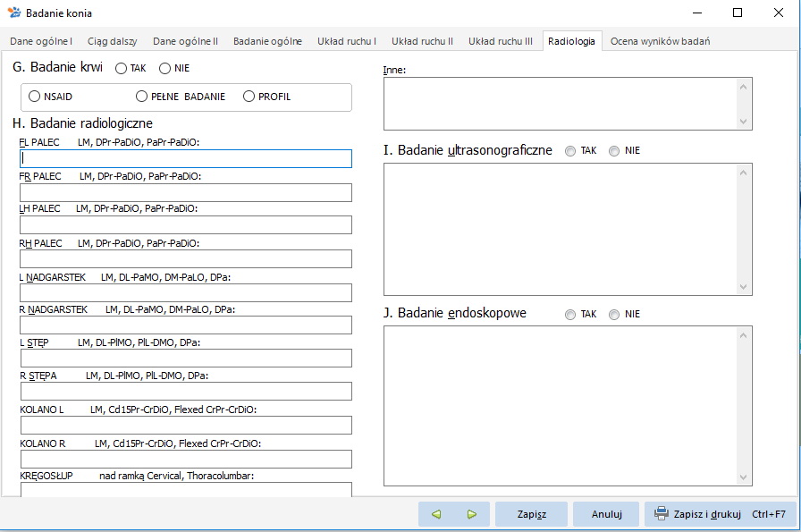Maximize the Badanie konia window
This screenshot has height=532, width=801.
click(738, 13)
